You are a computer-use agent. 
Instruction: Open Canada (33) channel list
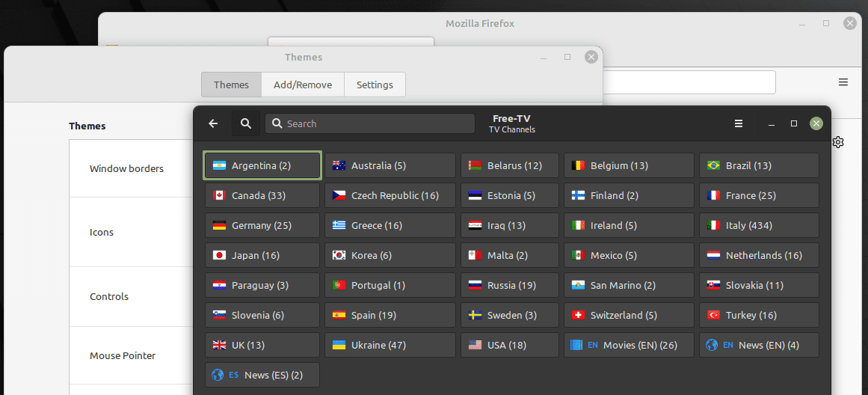click(x=262, y=195)
